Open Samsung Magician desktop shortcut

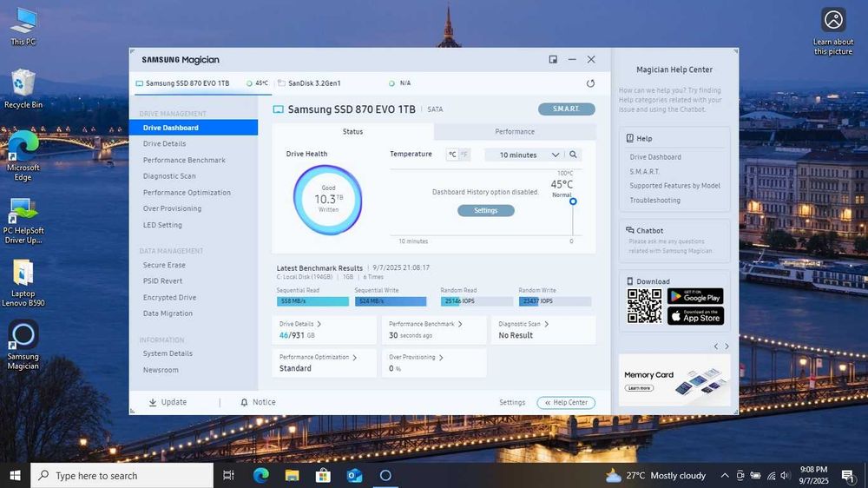coord(23,345)
